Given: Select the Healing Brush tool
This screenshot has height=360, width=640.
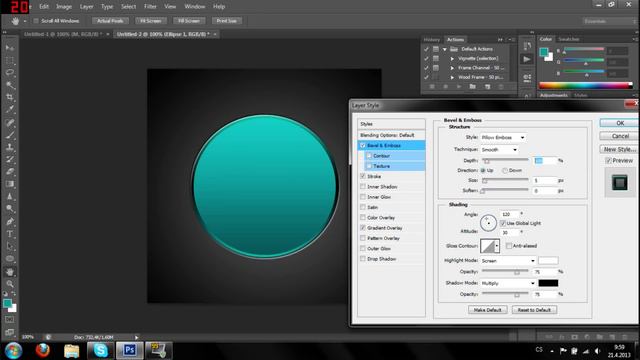Looking at the screenshot, I should tap(9, 122).
